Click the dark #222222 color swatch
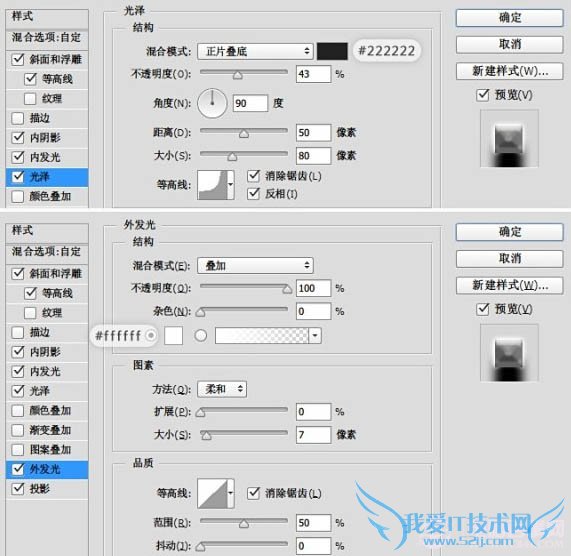This screenshot has height=556, width=571. pyautogui.click(x=332, y=51)
